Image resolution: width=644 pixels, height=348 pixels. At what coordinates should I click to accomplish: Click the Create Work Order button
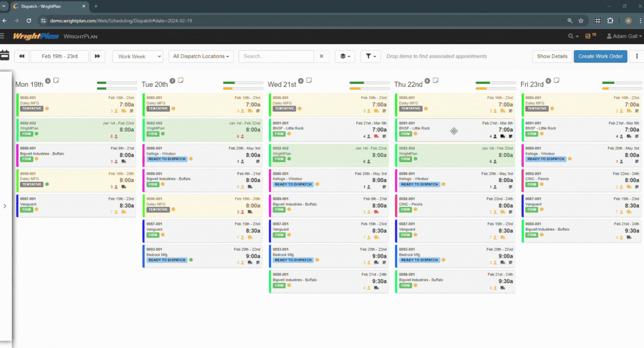[600, 56]
